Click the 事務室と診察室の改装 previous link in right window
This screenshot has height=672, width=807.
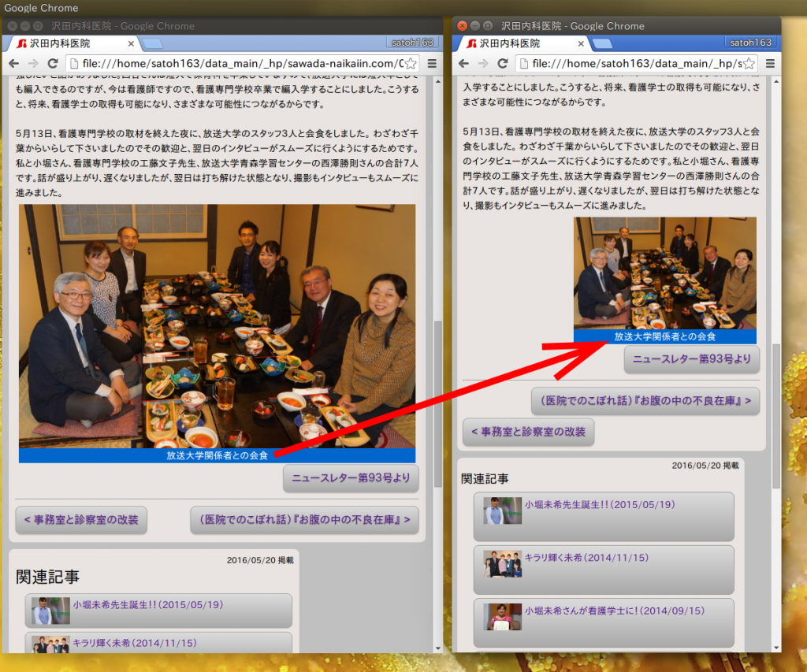point(528,432)
